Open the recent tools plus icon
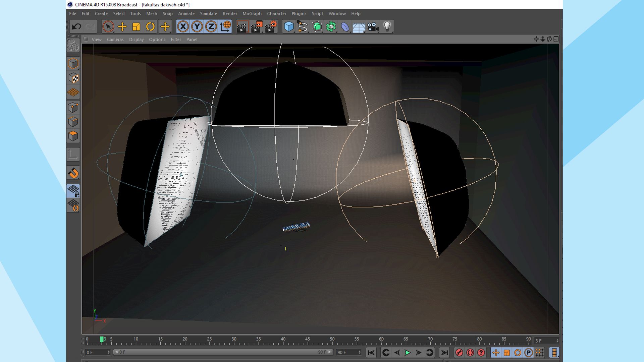Viewport: 644px width, 362px height. click(165, 26)
